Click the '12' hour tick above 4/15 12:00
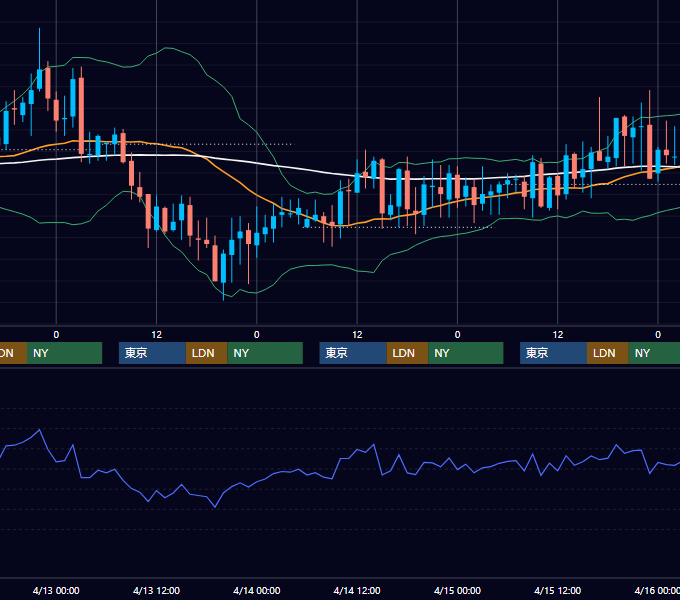Image resolution: width=680 pixels, height=600 pixels. (x=558, y=335)
